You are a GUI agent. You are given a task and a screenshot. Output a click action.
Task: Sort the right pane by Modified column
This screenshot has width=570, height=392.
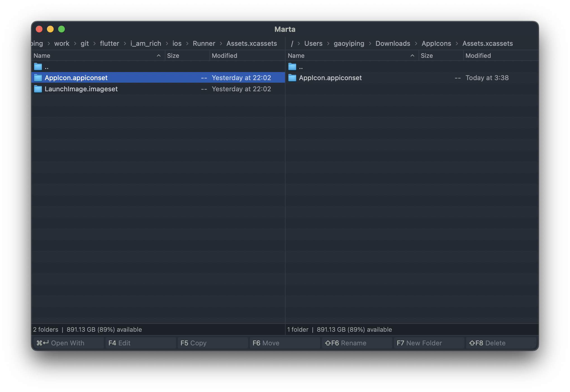(478, 56)
